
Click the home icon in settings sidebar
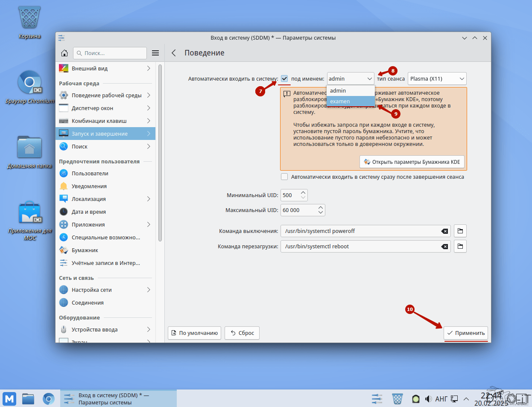[64, 53]
